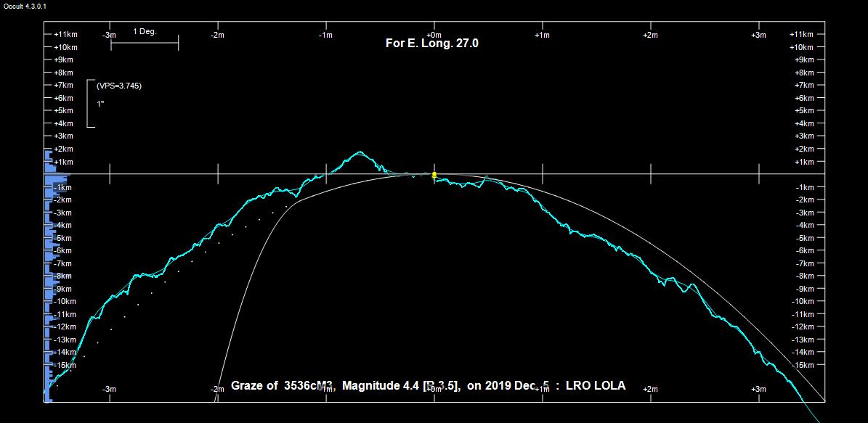Click the VPS=3.745 label
Viewport: 868px width, 423px height.
coord(119,86)
